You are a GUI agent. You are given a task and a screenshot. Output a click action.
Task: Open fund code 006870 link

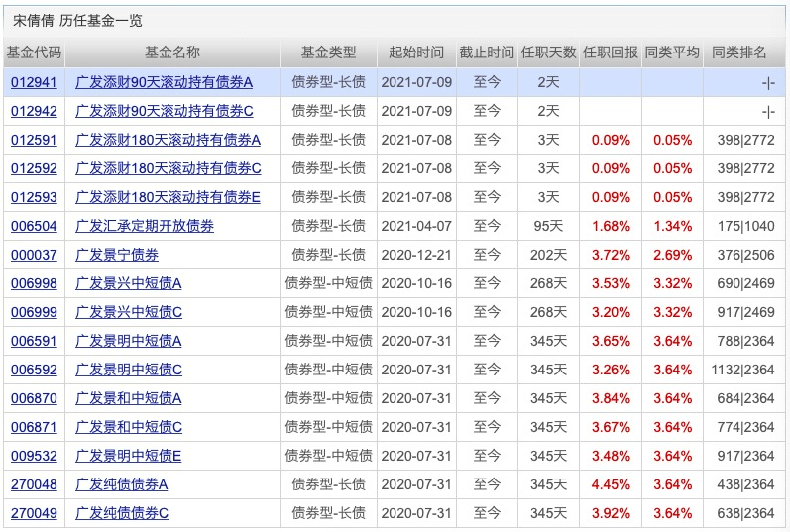34,398
